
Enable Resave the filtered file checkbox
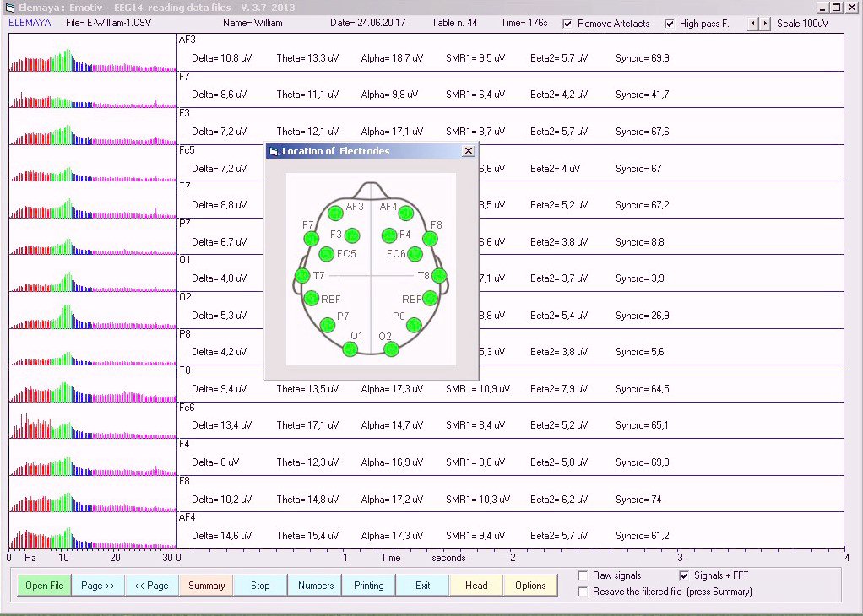[x=583, y=592]
